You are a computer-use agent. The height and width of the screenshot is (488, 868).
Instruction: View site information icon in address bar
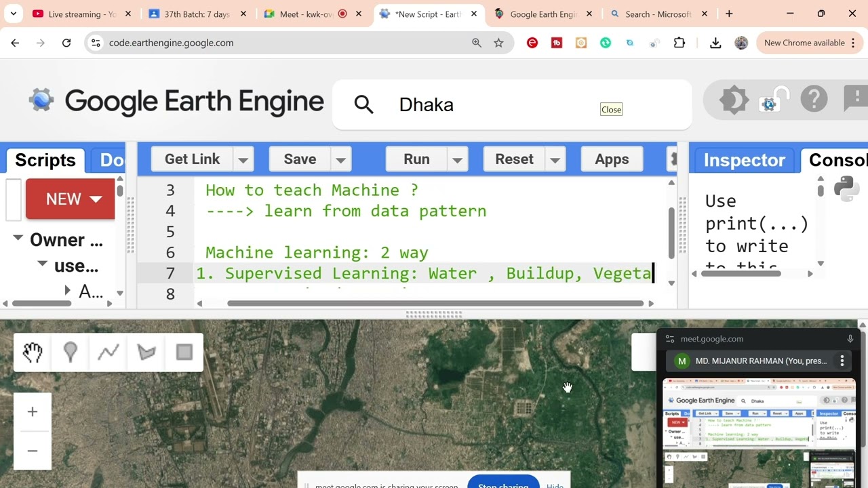pyautogui.click(x=96, y=43)
